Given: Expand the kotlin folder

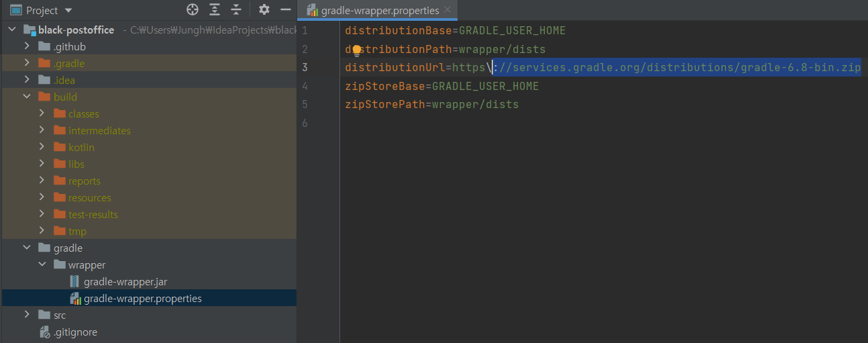Looking at the screenshot, I should pyautogui.click(x=42, y=147).
